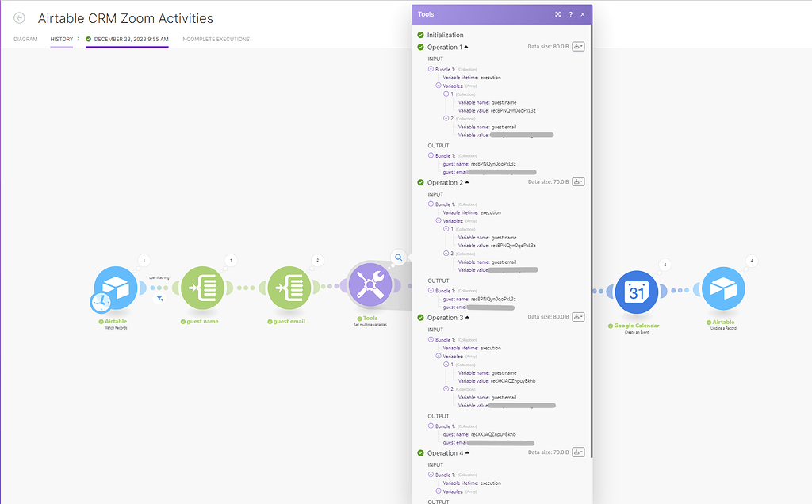
Task: Click the bubble count on the guest name module
Action: (x=231, y=260)
